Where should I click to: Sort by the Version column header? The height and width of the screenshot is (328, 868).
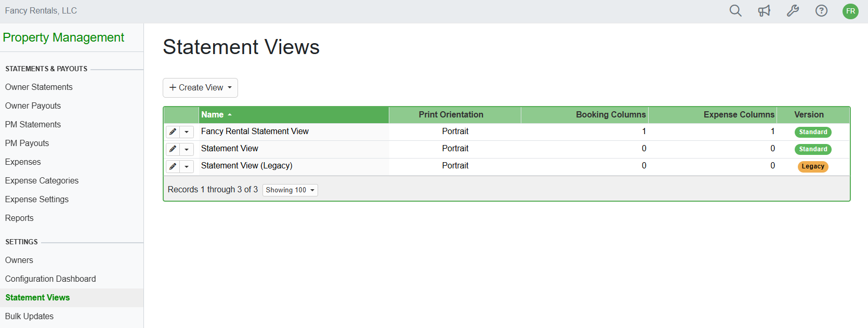tap(813, 115)
